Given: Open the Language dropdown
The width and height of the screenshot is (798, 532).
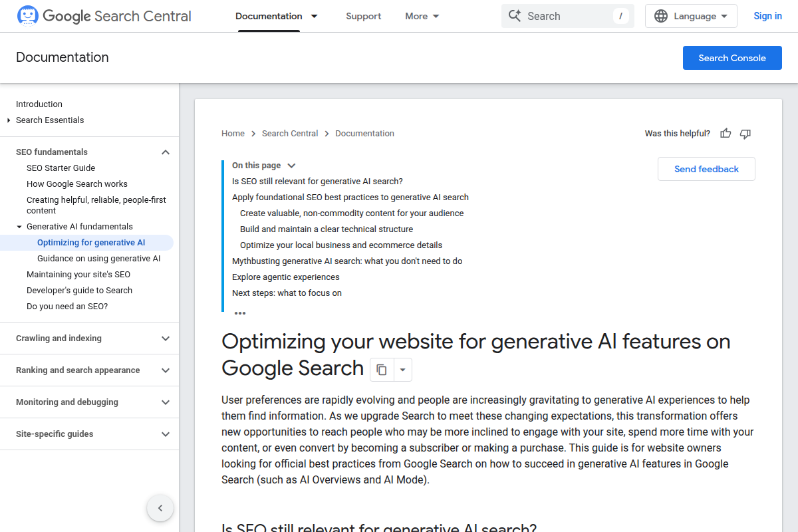Looking at the screenshot, I should 691,16.
